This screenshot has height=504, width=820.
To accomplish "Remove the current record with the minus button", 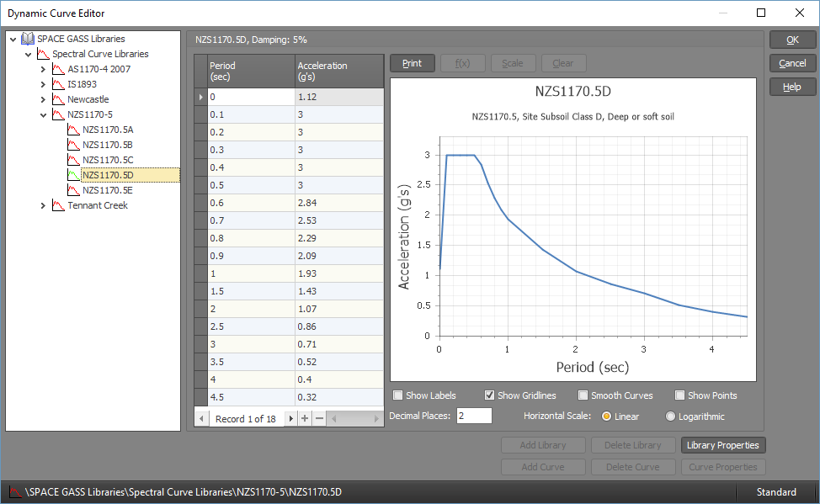I will pyautogui.click(x=319, y=419).
